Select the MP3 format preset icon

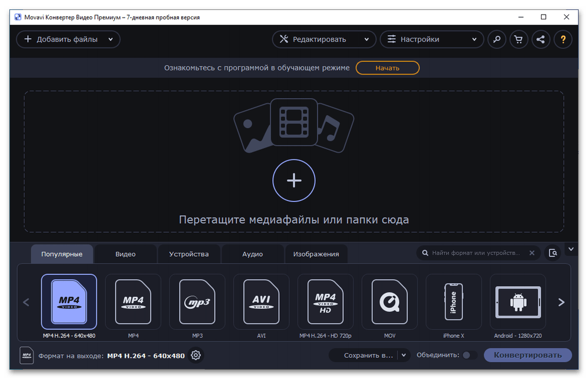click(197, 302)
